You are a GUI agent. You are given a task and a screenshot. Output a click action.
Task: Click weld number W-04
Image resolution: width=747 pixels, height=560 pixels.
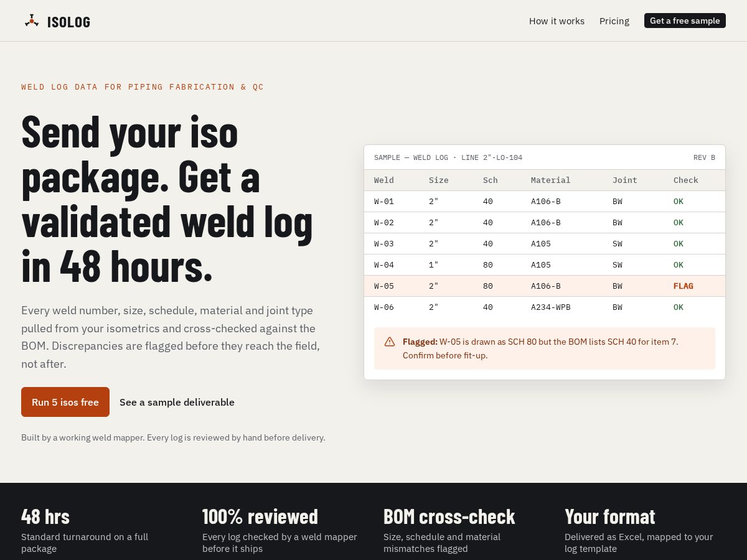point(384,265)
